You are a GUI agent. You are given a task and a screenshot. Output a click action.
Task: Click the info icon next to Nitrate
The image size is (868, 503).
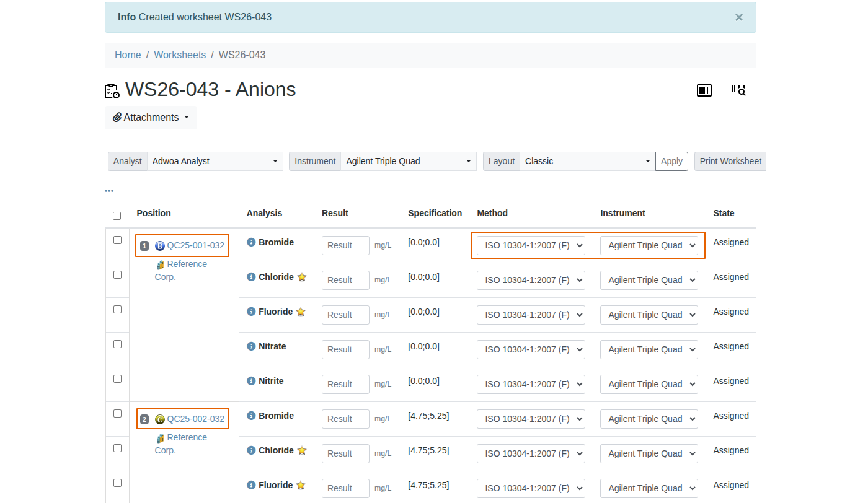(x=251, y=346)
